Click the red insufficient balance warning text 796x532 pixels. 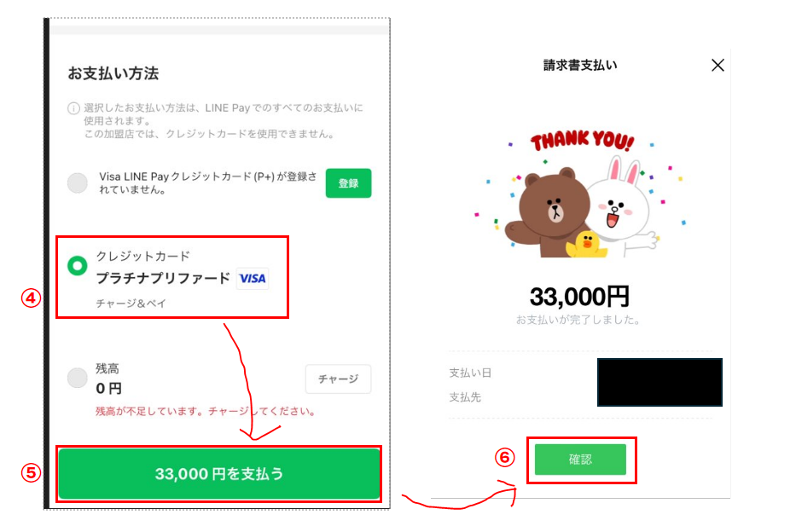pyautogui.click(x=206, y=411)
